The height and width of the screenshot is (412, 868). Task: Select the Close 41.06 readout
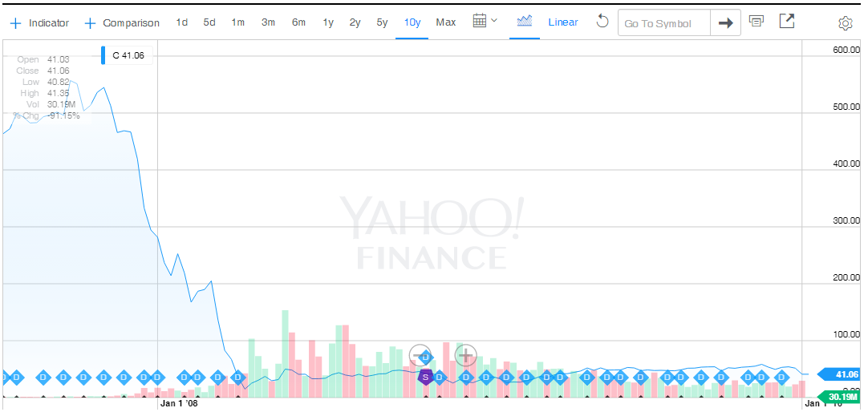click(x=43, y=71)
